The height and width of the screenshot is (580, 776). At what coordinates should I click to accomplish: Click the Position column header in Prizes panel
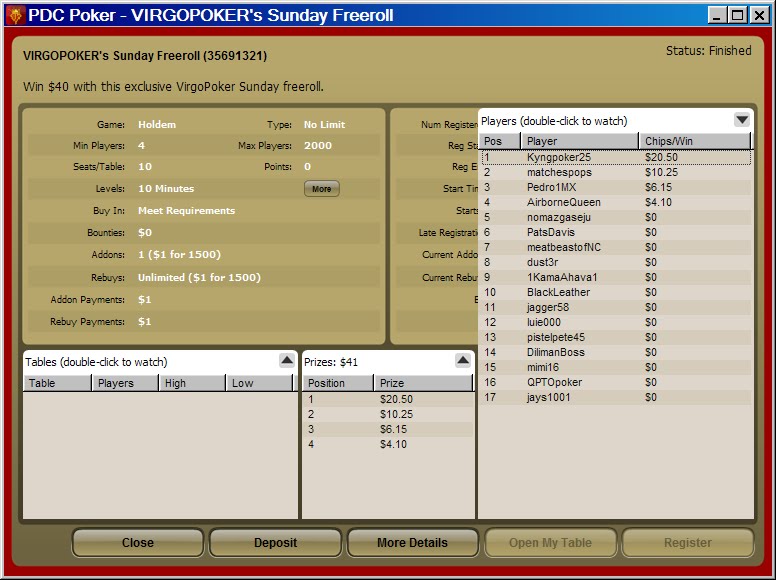coord(338,383)
